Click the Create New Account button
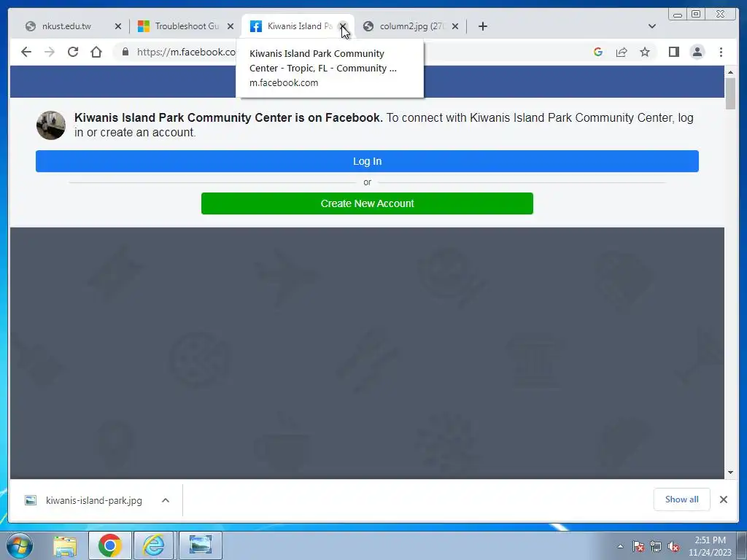The width and height of the screenshot is (747, 560). tap(367, 203)
